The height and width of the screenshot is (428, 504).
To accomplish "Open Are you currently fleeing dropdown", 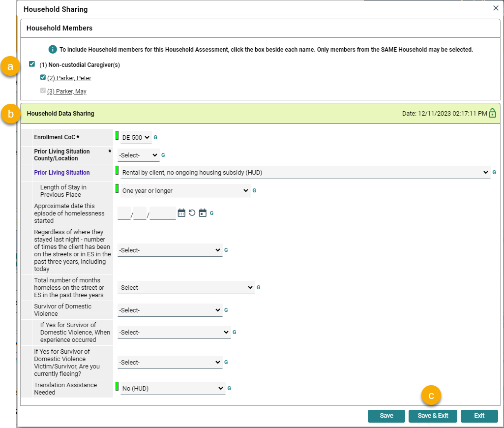I will point(170,363).
